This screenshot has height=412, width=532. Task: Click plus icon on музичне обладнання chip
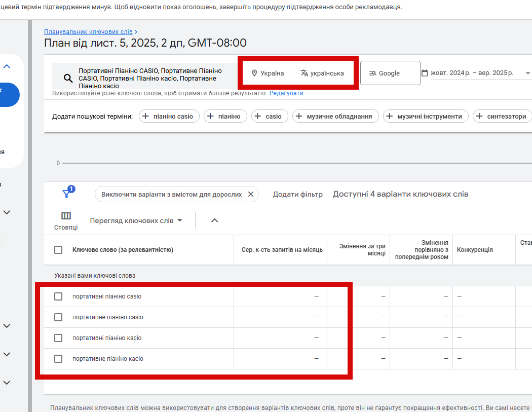[299, 116]
